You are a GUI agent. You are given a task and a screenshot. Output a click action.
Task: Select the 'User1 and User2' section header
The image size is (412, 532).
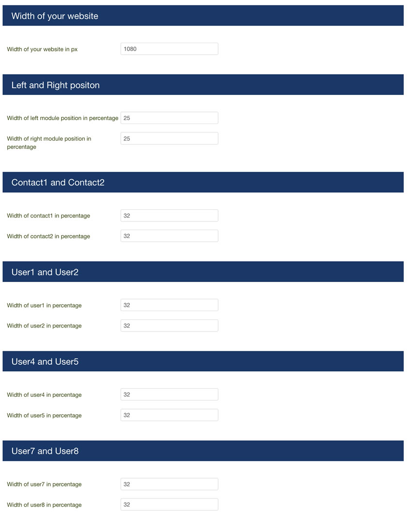203,272
